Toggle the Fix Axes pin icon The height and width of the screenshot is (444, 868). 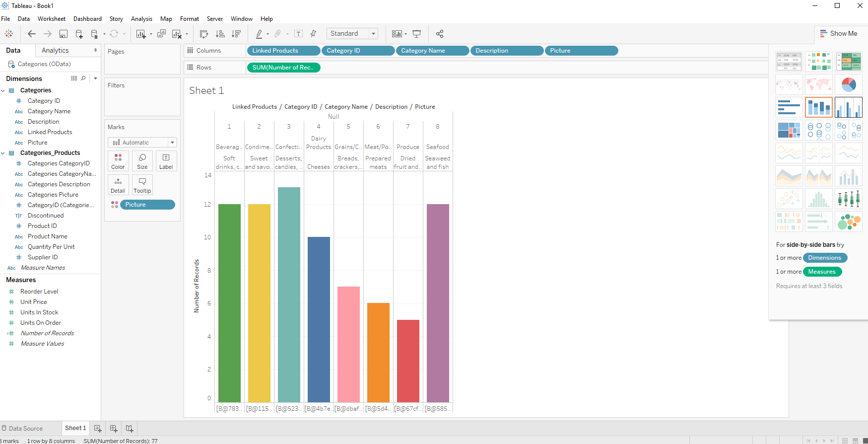(x=313, y=34)
